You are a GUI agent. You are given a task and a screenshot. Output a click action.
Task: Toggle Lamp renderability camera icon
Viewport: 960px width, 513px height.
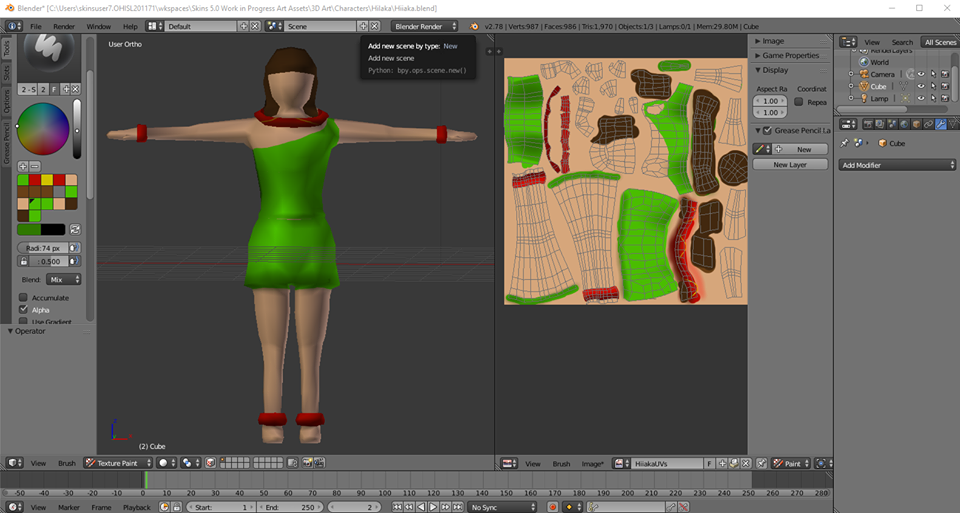(945, 98)
